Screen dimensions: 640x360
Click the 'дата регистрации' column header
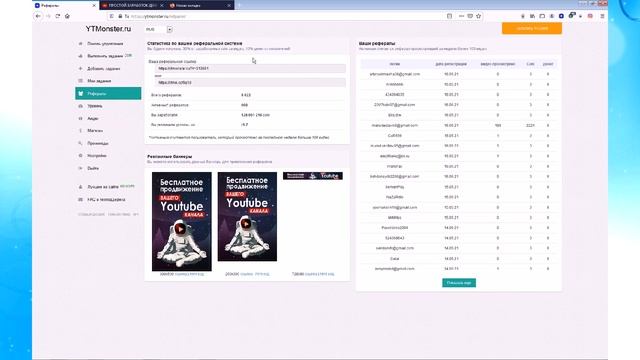coord(451,64)
